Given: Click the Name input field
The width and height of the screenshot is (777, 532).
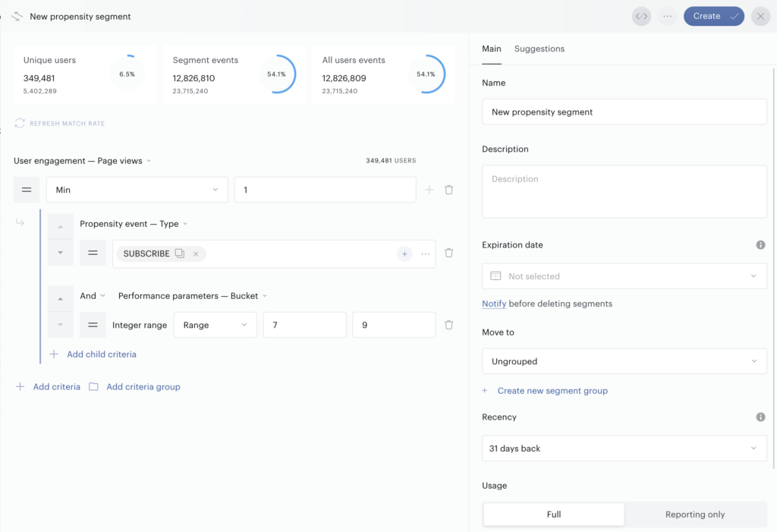Looking at the screenshot, I should [x=624, y=112].
